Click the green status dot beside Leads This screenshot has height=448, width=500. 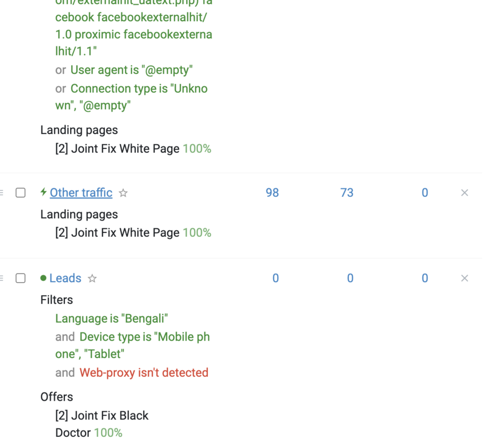pyautogui.click(x=44, y=278)
